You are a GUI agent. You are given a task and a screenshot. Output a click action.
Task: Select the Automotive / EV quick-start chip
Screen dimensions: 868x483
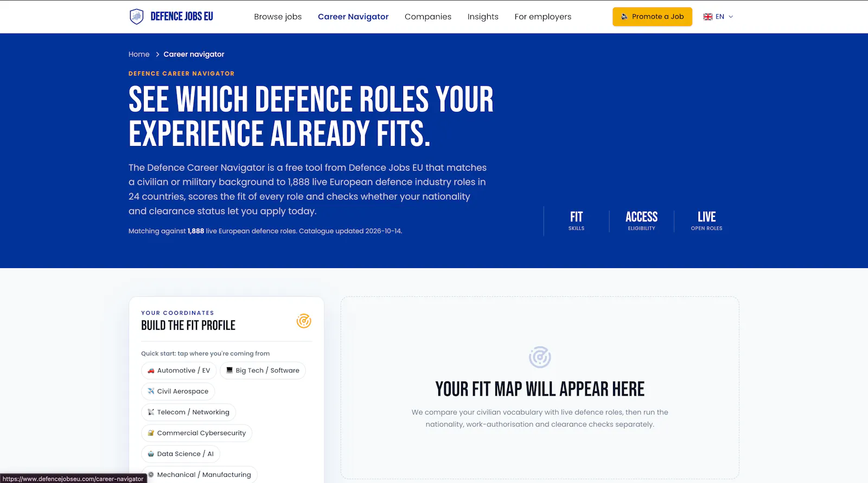pyautogui.click(x=178, y=371)
